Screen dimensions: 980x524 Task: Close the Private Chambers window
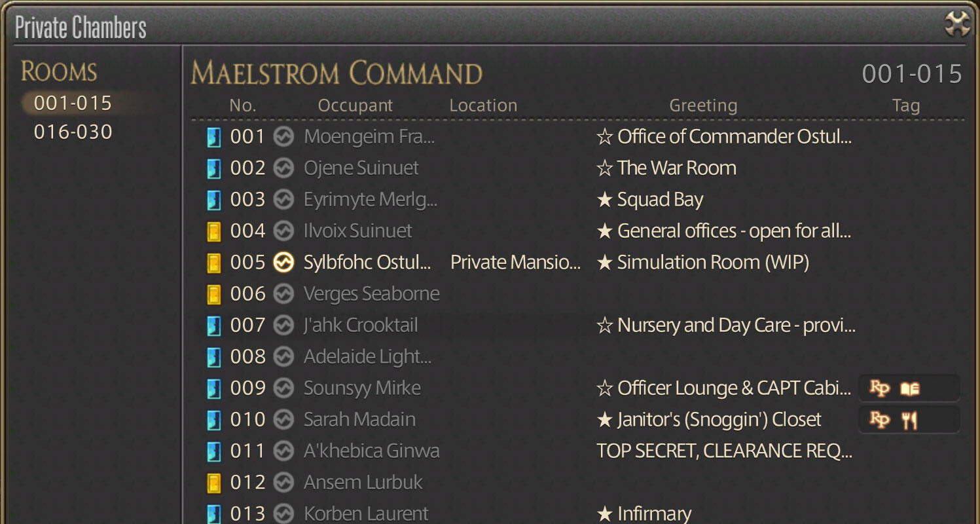point(957,25)
